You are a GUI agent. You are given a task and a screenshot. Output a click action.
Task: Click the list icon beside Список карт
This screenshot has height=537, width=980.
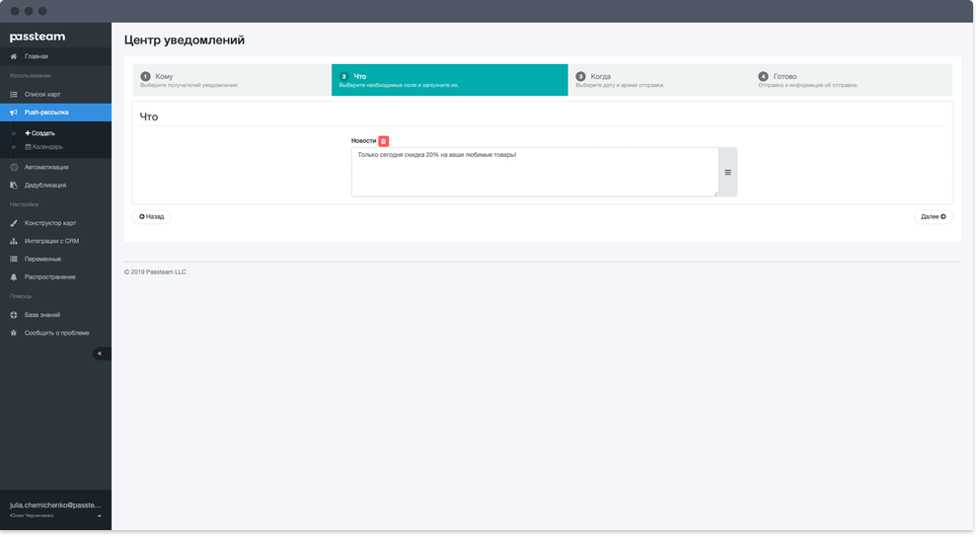14,95
